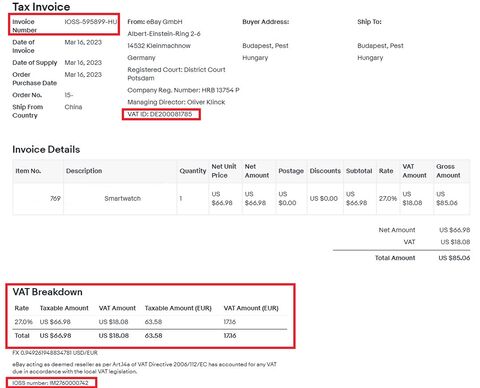Select the Total Amount value US $85.06

coord(454,258)
